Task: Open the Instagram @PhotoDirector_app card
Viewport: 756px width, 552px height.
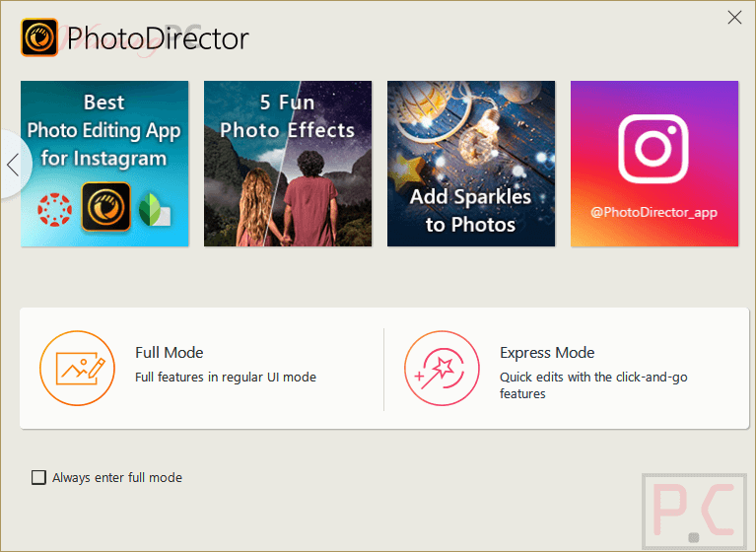Action: click(x=654, y=164)
